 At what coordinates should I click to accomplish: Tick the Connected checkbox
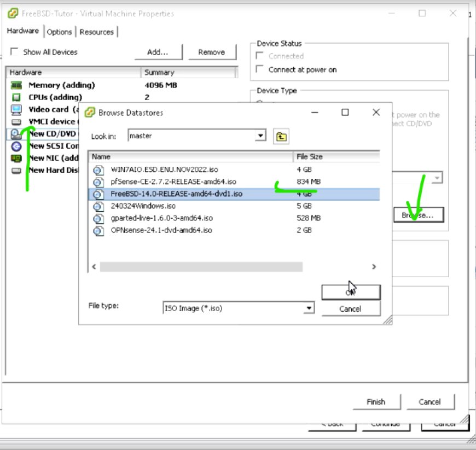pos(259,56)
